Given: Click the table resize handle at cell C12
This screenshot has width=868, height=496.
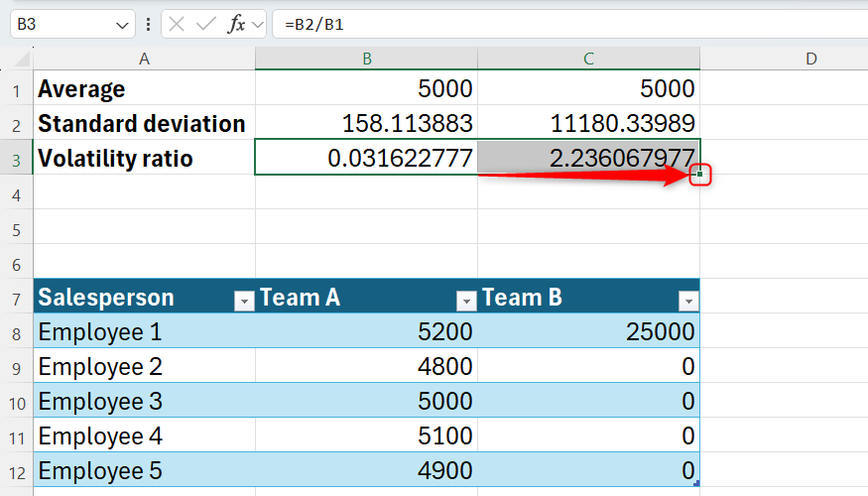Looking at the screenshot, I should 696,483.
